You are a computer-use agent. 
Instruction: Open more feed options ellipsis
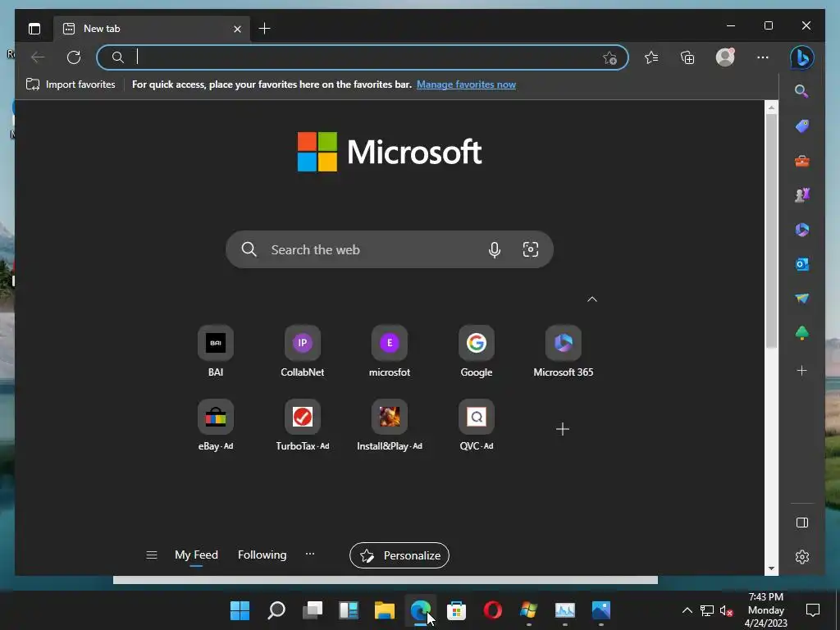[x=309, y=554]
